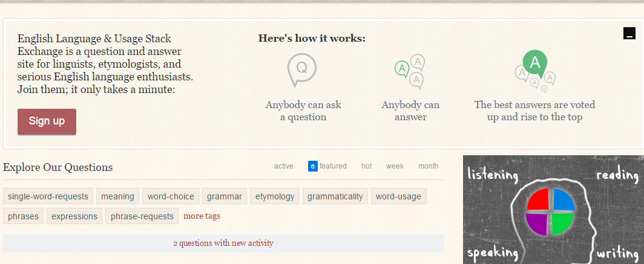
Task: Select the word-usage tag
Action: tap(399, 196)
